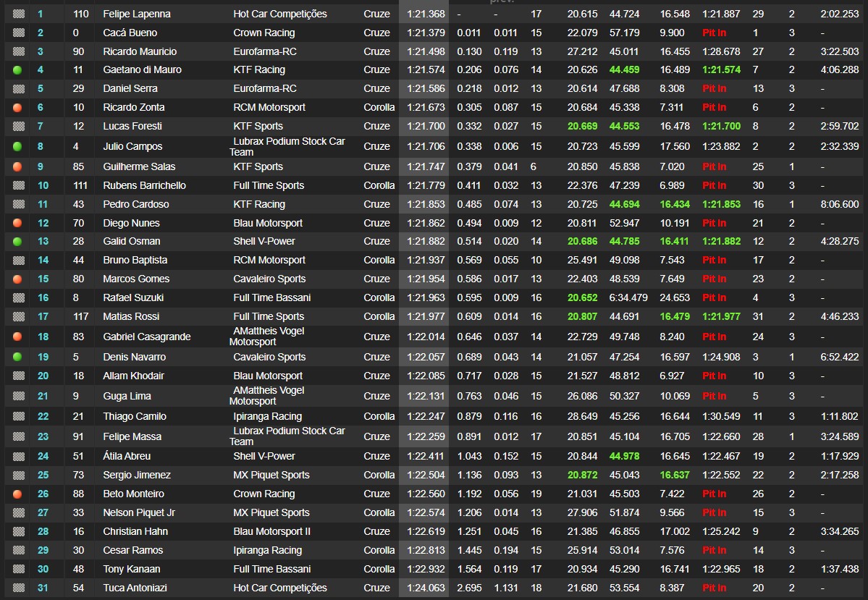Click the checkered flag icon in Cacá Bueno's row
This screenshot has width=868, height=600.
tap(19, 33)
